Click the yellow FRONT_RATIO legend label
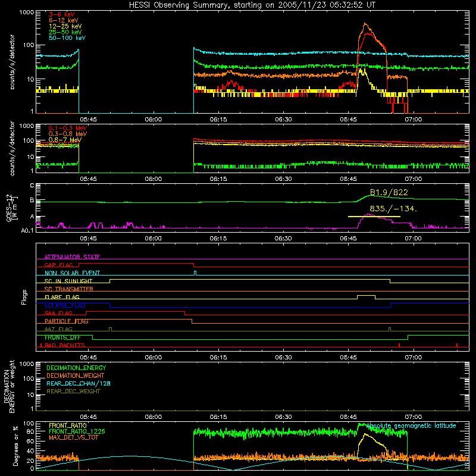Viewport: 476px width, 476px height. click(68, 425)
